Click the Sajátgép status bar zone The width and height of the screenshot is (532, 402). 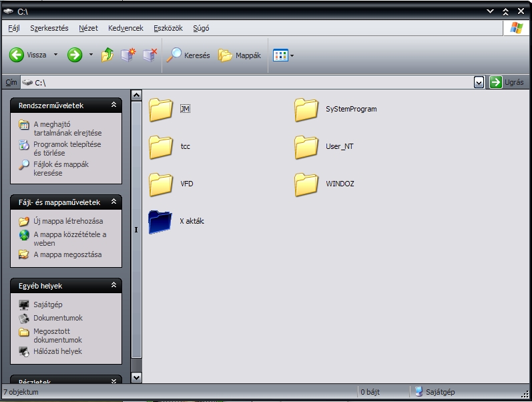pos(435,392)
